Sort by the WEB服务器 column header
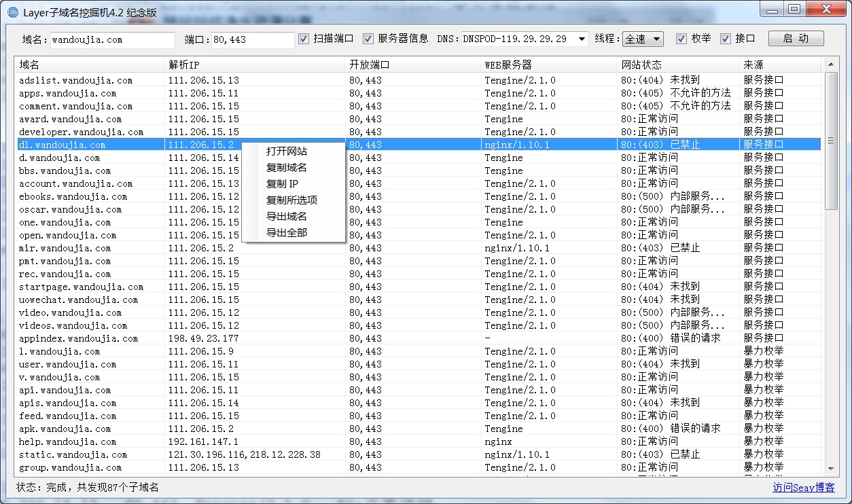The image size is (852, 504). (x=549, y=65)
